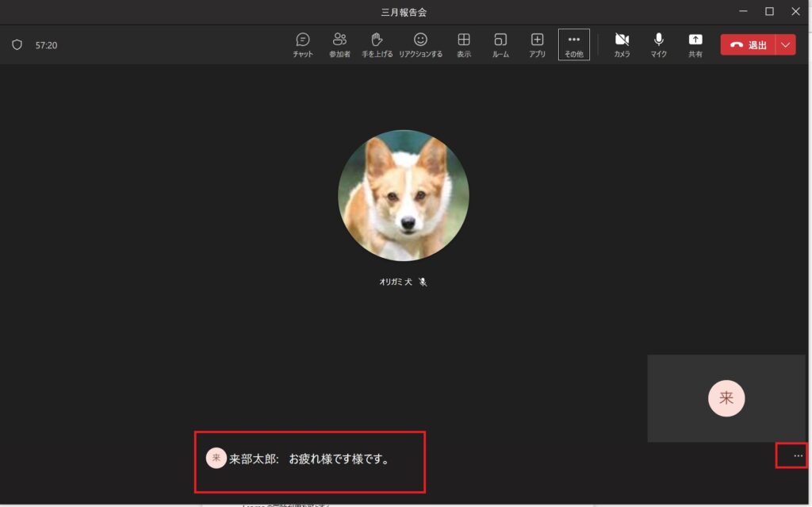Share your screen with 共有

[695, 44]
